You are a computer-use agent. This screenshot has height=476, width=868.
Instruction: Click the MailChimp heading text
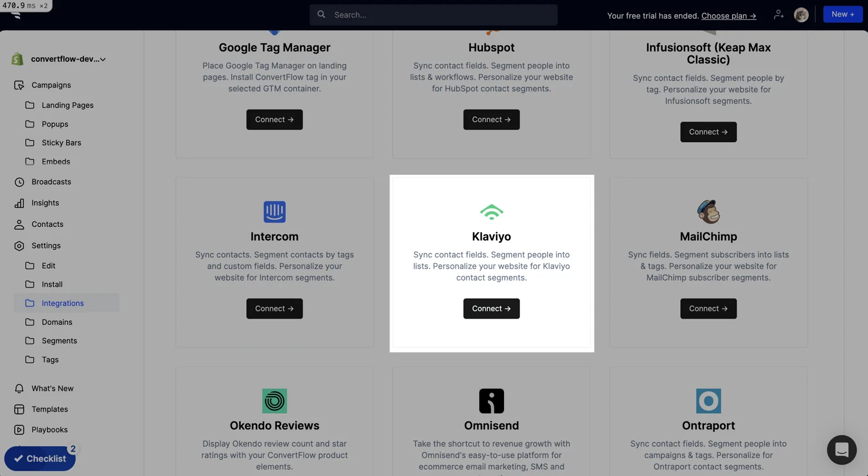click(709, 237)
